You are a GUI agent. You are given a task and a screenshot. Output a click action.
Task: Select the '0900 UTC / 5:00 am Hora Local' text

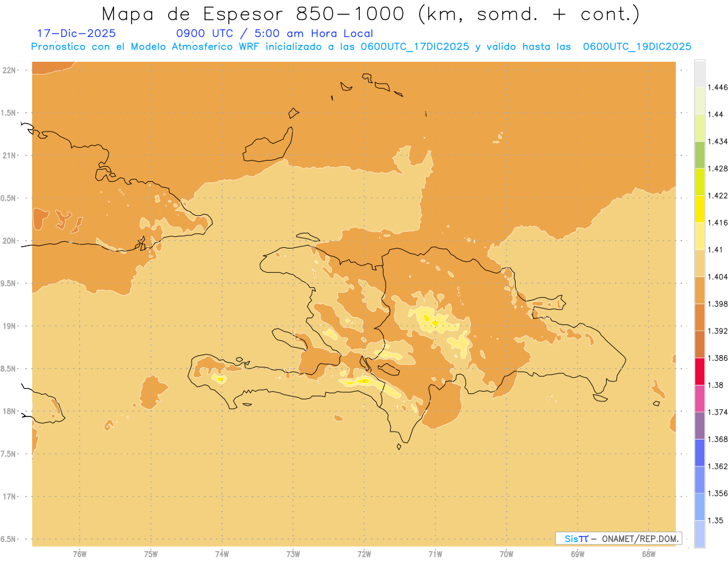click(274, 33)
